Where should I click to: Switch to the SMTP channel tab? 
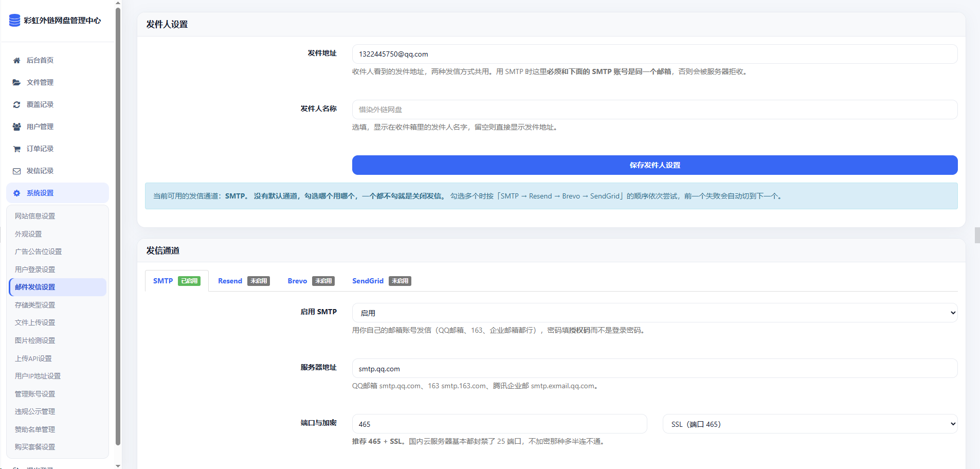(x=177, y=281)
